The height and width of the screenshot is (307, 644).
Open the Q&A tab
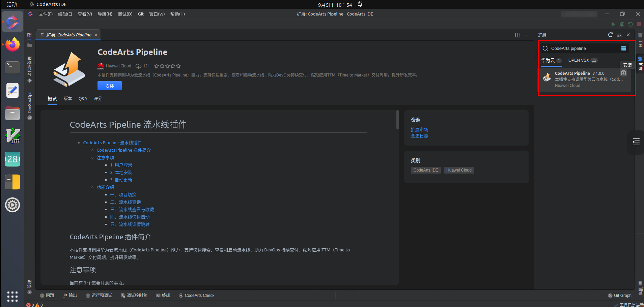[x=83, y=99]
